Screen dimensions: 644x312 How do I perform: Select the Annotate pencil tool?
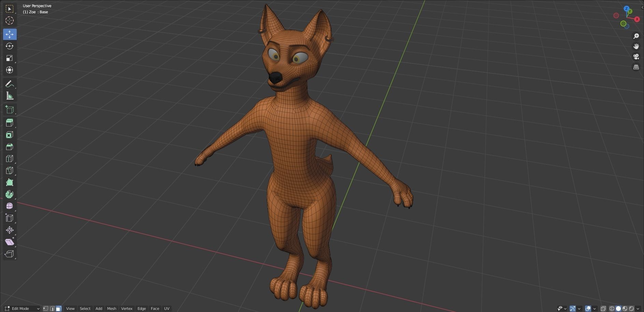pos(10,84)
